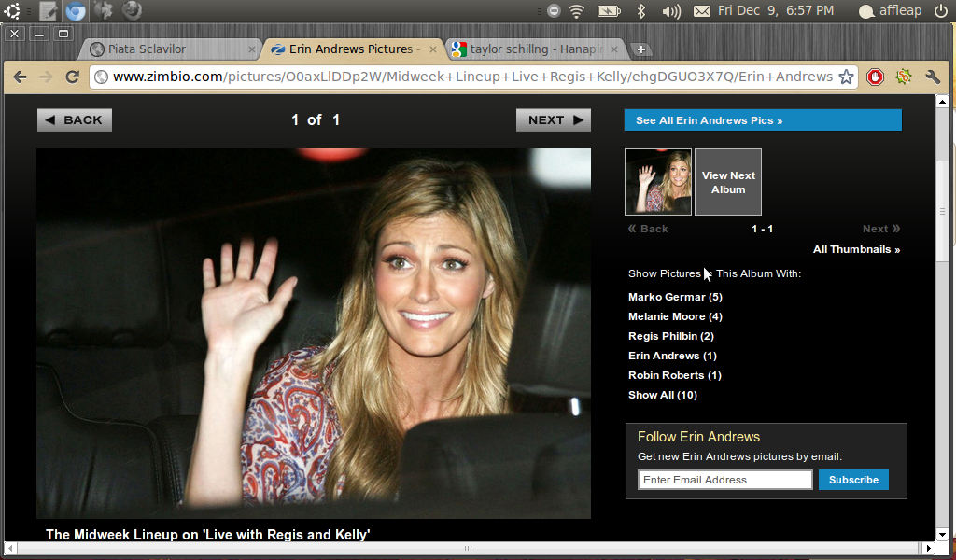Reload the current page
This screenshot has height=560, width=956.
pyautogui.click(x=73, y=77)
